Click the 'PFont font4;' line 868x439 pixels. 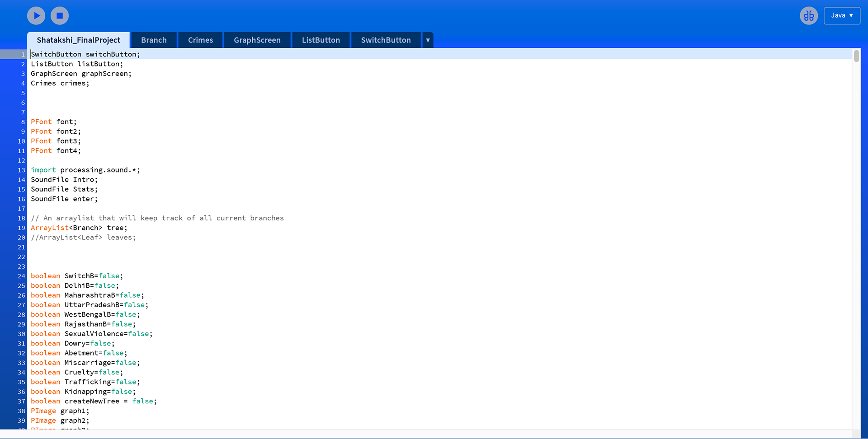[56, 151]
